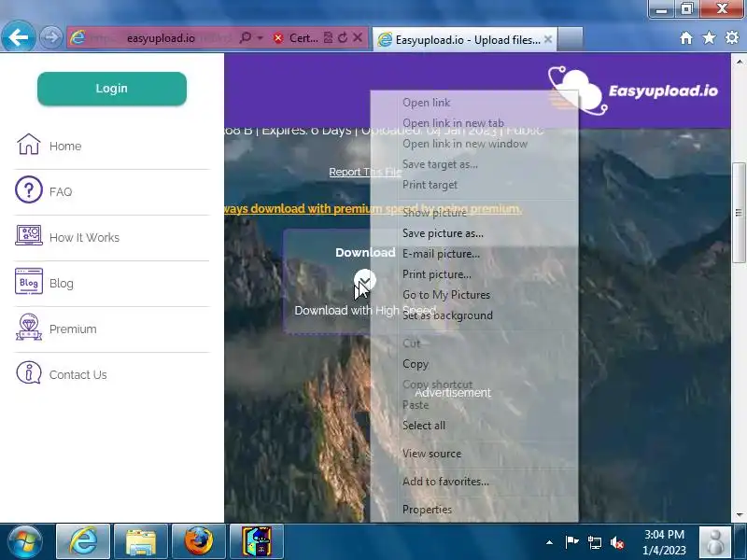Image resolution: width=747 pixels, height=560 pixels.
Task: Click the How It Works laptop icon
Action: (29, 235)
